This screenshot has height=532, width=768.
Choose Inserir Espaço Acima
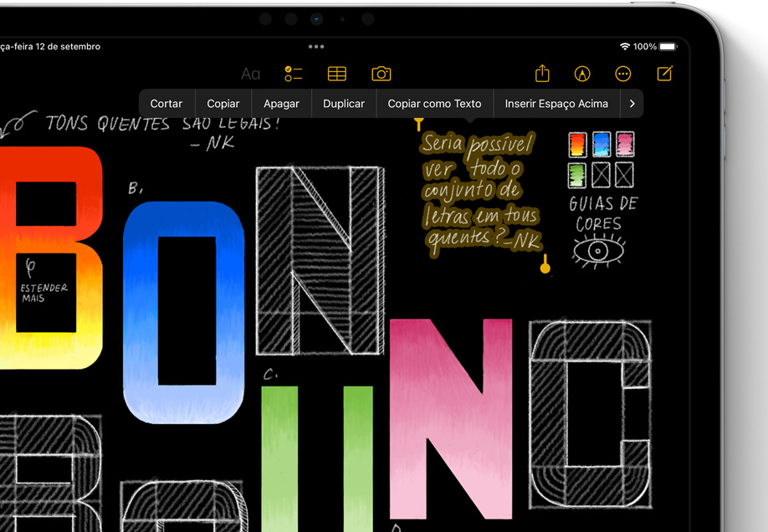pos(556,104)
